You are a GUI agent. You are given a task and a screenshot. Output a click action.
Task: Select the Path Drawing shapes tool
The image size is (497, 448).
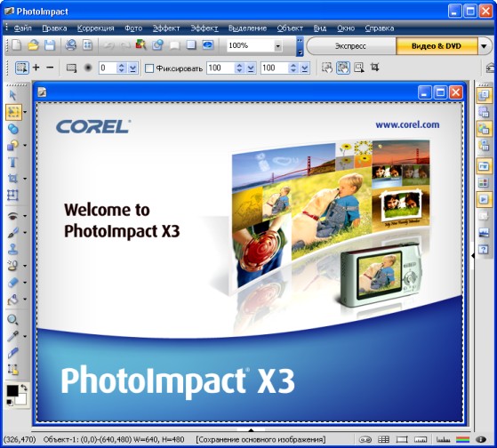12,145
